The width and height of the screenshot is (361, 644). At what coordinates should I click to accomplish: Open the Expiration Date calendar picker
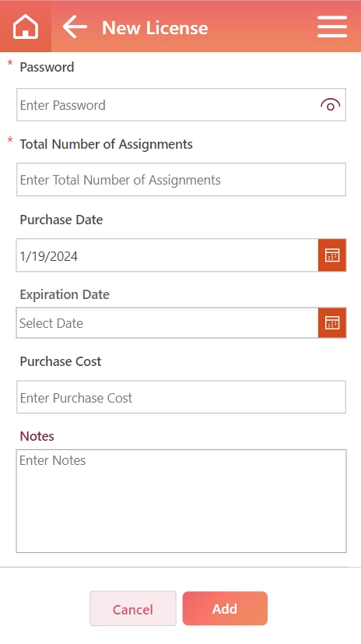coord(332,323)
